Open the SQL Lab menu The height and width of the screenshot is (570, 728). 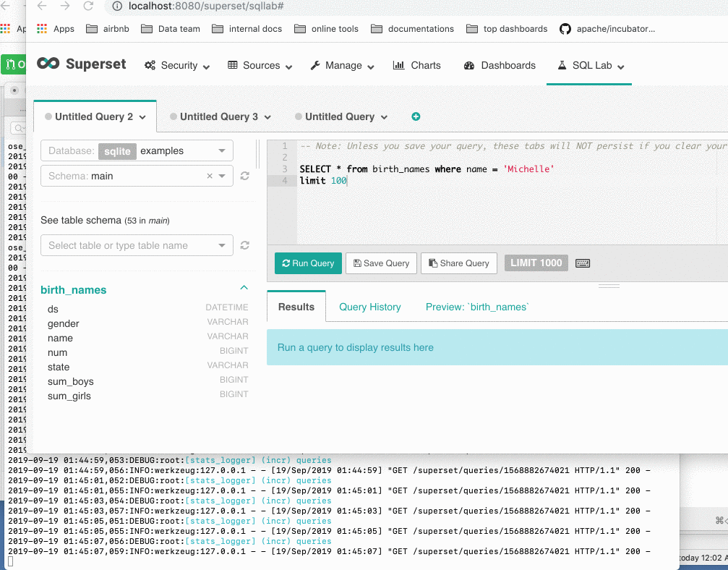pyautogui.click(x=591, y=66)
